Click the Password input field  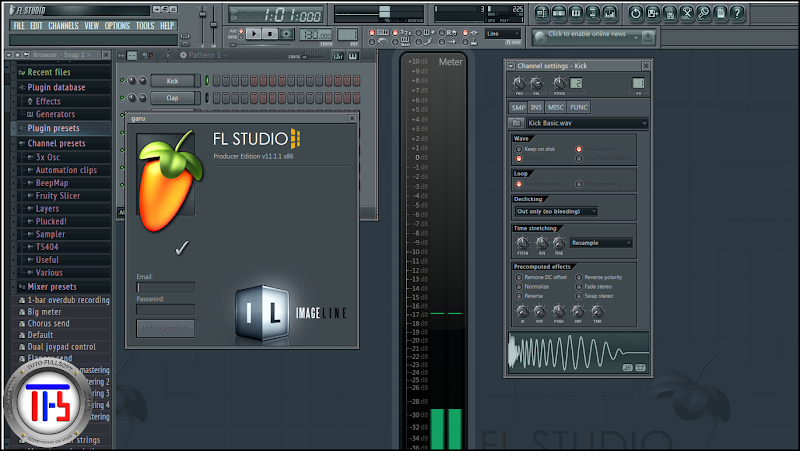(x=165, y=309)
